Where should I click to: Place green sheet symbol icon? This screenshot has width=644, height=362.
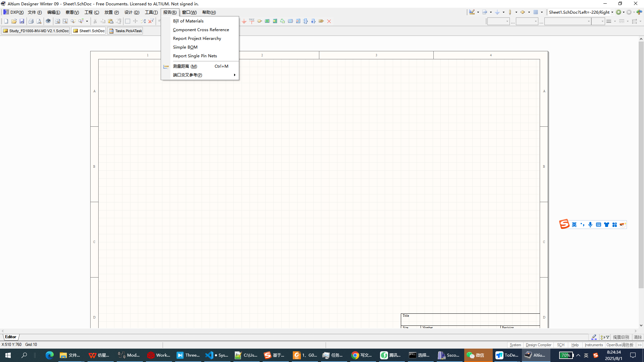pos(267,21)
